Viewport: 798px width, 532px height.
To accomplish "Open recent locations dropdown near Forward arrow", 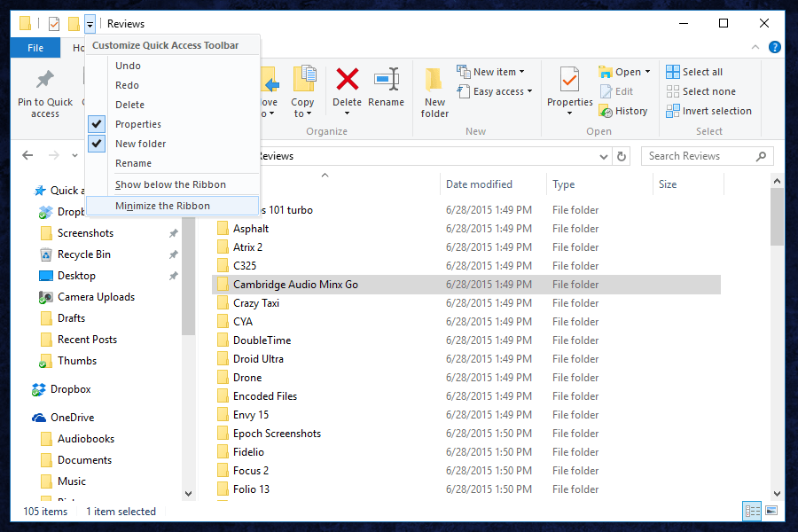I will tap(74, 155).
